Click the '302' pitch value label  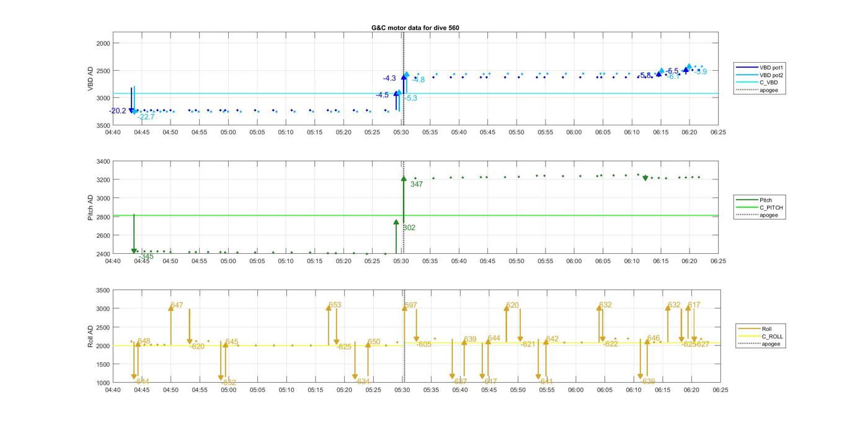[x=409, y=228]
